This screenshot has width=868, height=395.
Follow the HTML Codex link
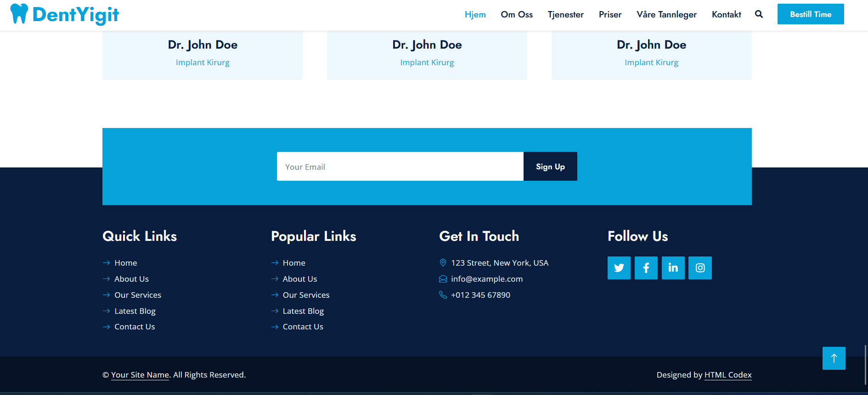pyautogui.click(x=728, y=375)
